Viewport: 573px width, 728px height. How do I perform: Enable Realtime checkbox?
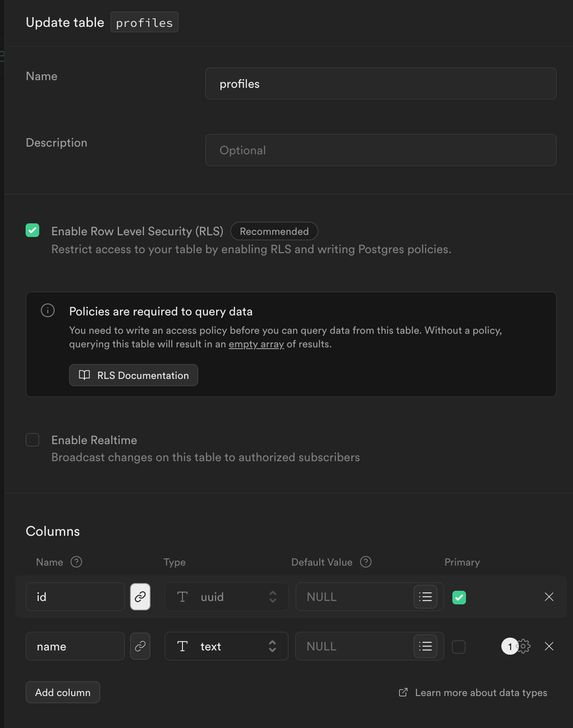32,440
